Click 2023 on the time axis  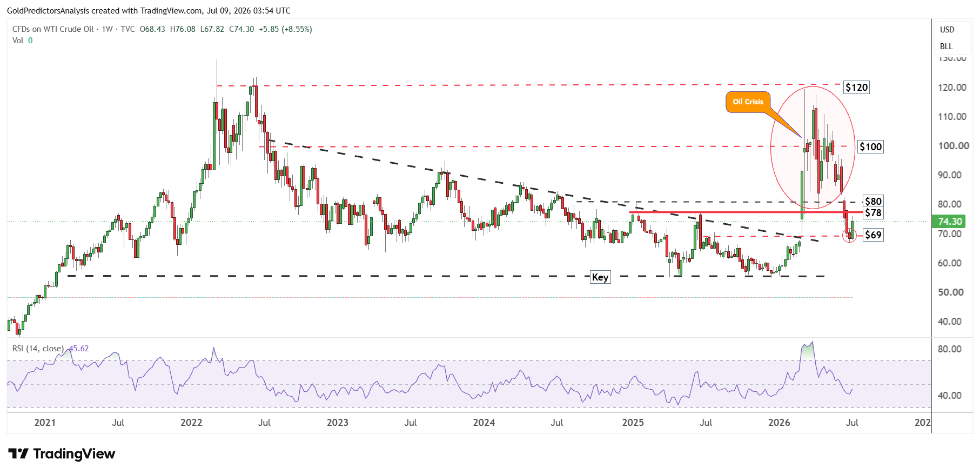(x=338, y=423)
